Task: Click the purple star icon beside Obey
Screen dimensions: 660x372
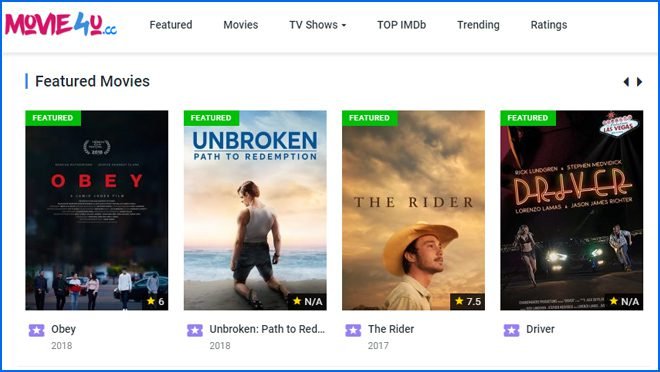Action: 37,330
